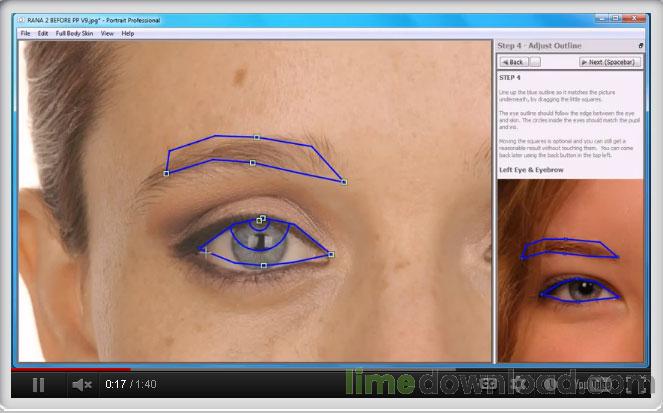Viewport: 663px width, 413px height.
Task: Select the eyebrow outline's right tip handle
Action: [344, 182]
